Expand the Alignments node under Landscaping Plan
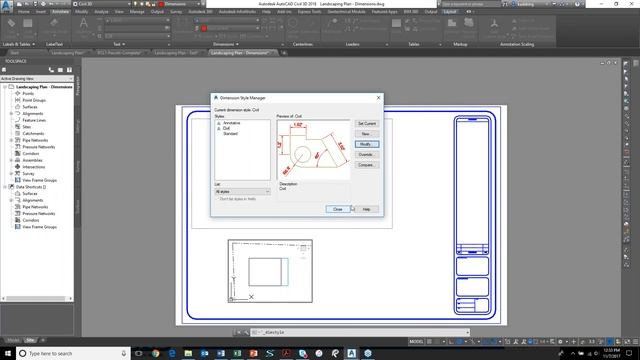The image size is (640, 360). coord(11,113)
